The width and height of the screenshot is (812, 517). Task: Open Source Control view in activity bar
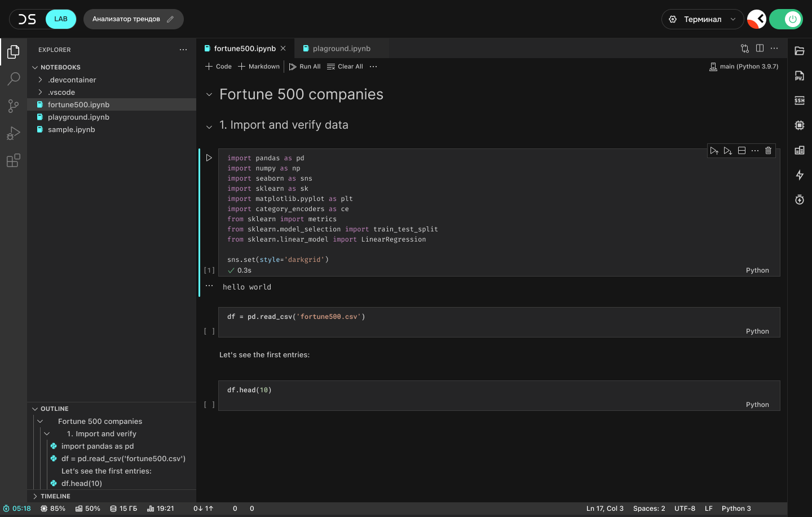point(14,106)
